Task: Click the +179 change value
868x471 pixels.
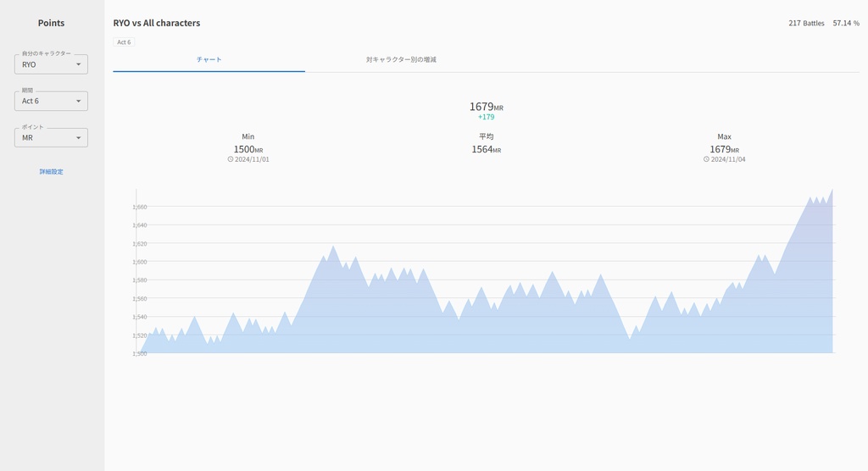Action: (486, 117)
